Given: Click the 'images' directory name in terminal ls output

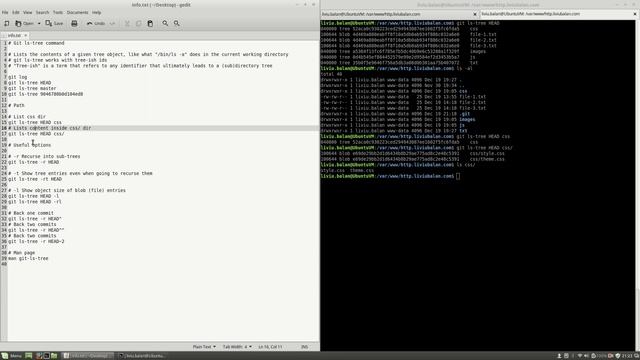Looking at the screenshot, I should click(467, 120).
